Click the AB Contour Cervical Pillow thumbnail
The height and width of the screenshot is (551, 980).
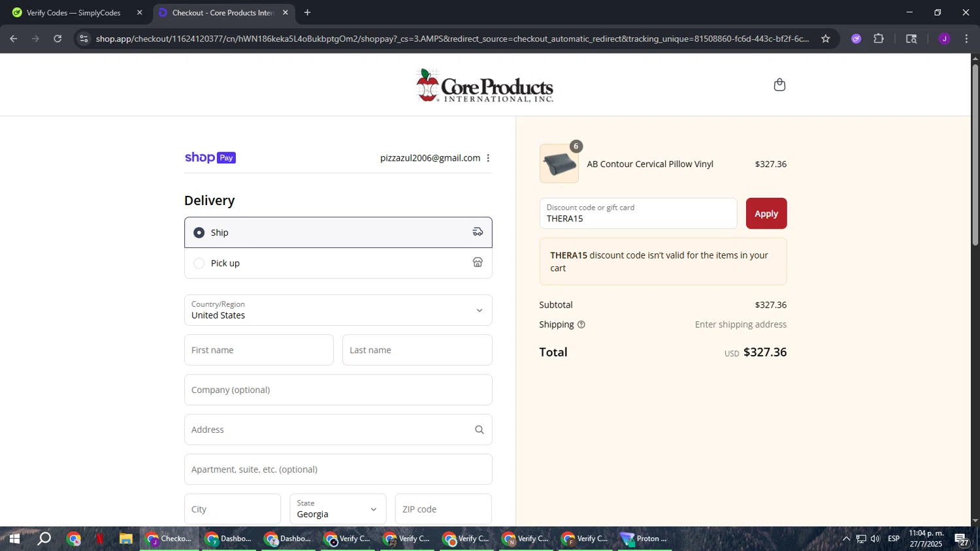[559, 164]
